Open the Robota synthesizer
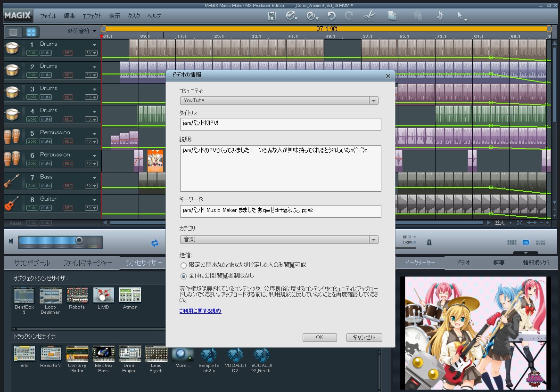Image resolution: width=560 pixels, height=392 pixels. point(77,295)
